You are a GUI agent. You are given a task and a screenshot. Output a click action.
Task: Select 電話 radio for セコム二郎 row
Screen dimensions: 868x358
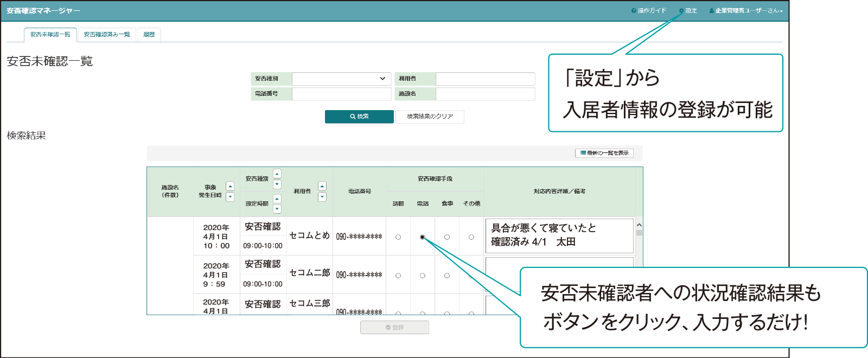point(423,276)
